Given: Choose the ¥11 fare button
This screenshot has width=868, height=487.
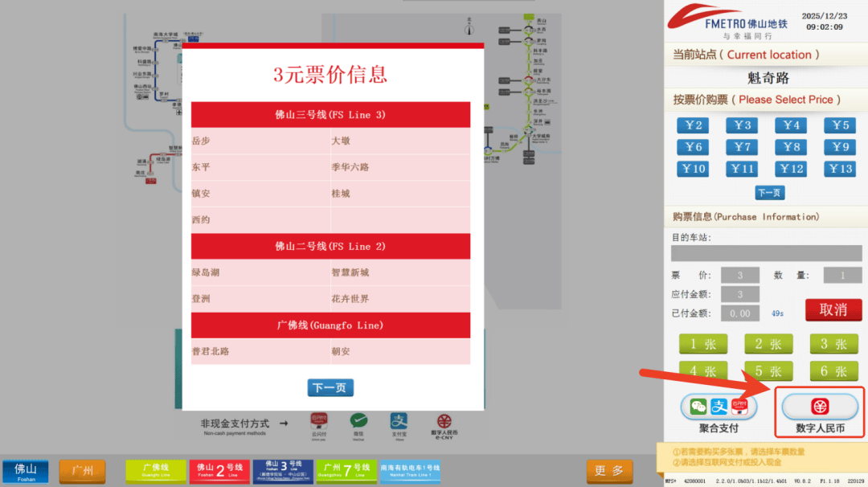Looking at the screenshot, I should 742,169.
